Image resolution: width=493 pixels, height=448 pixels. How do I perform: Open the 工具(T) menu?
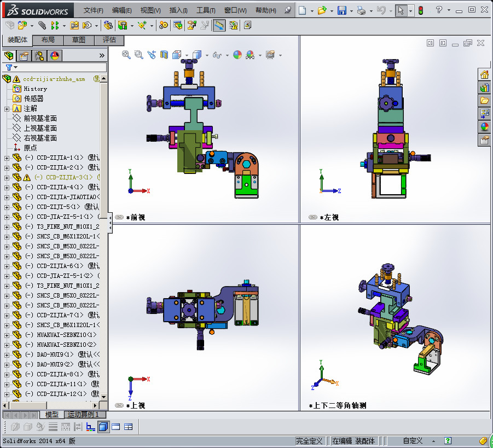click(x=206, y=10)
